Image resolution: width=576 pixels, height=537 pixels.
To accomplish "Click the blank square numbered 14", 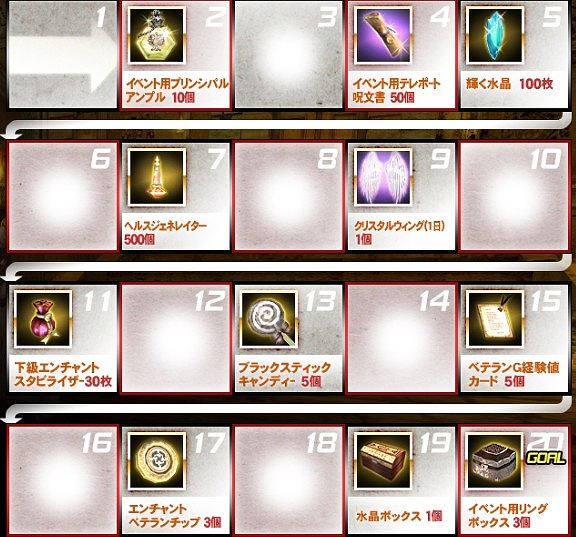I will pyautogui.click(x=401, y=338).
